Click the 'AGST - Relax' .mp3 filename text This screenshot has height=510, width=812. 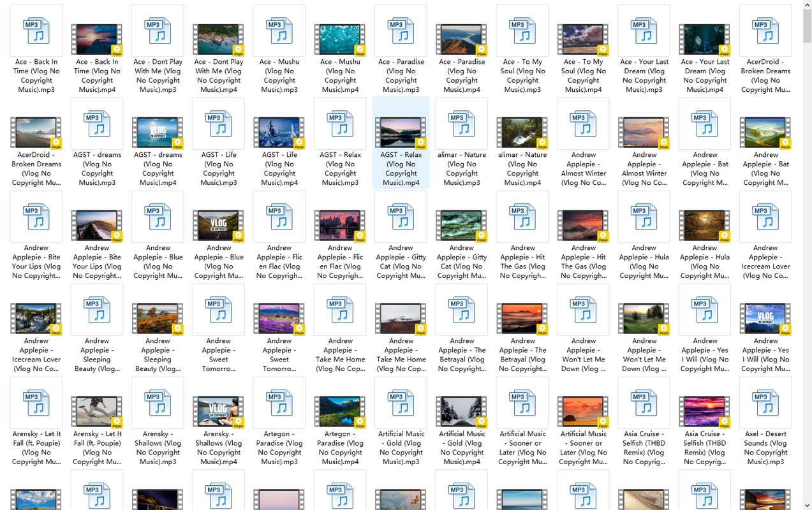tap(341, 169)
